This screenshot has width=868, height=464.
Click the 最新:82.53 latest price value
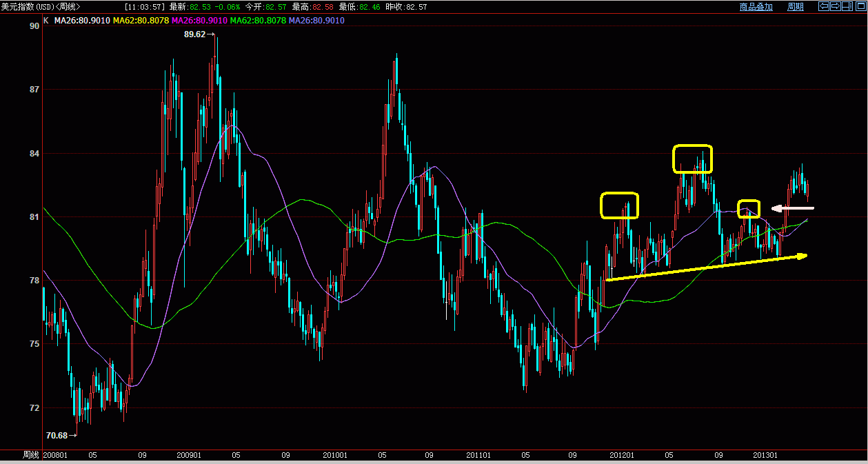click(x=189, y=6)
